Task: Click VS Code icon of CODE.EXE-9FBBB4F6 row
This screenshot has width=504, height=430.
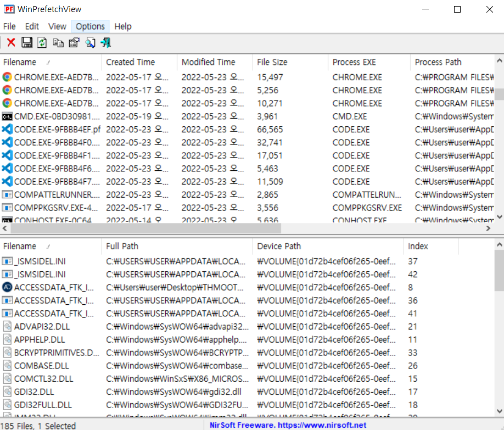Action: click(7, 168)
